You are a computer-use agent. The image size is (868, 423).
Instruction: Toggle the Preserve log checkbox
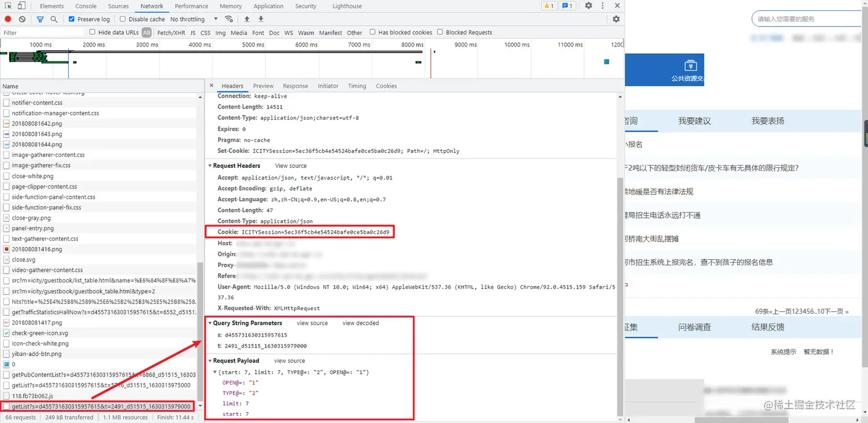coord(72,19)
